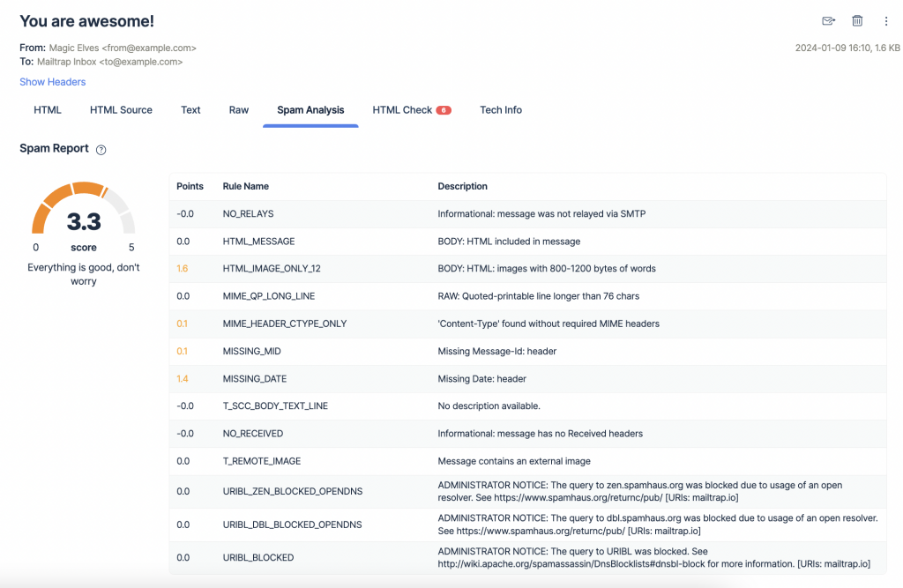Image resolution: width=903 pixels, height=588 pixels.
Task: Click the spam score gauge showing 3.3
Action: pyautogui.click(x=84, y=216)
